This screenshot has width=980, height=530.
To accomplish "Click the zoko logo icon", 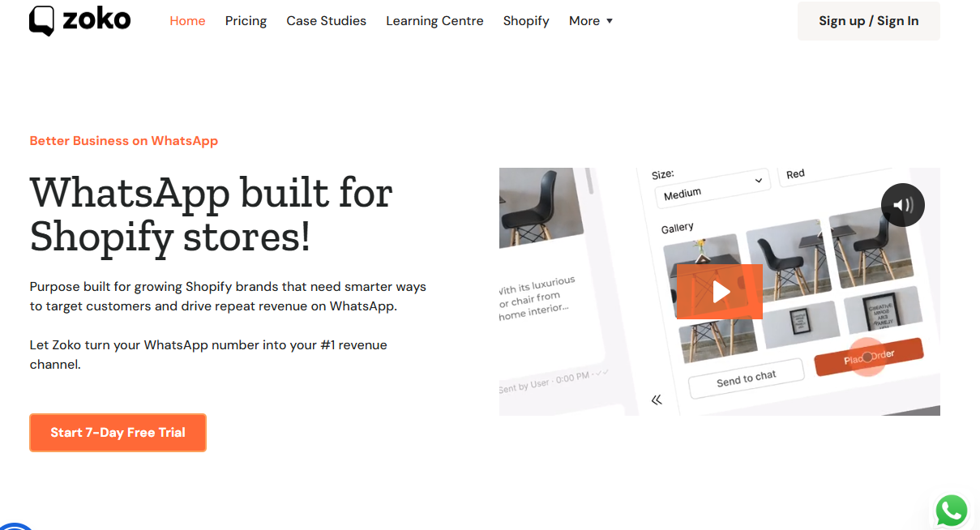I will [x=41, y=20].
